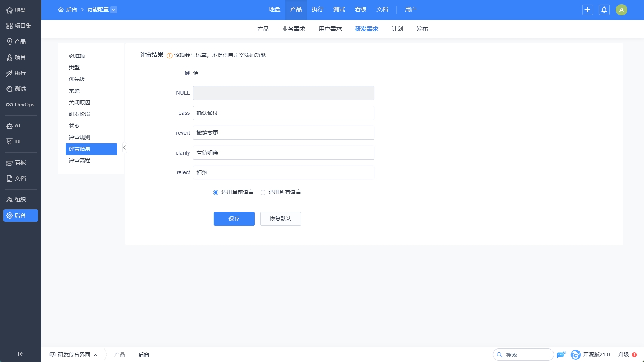This screenshot has height=362, width=644.
Task: Open the user avatar menu
Action: (x=621, y=10)
